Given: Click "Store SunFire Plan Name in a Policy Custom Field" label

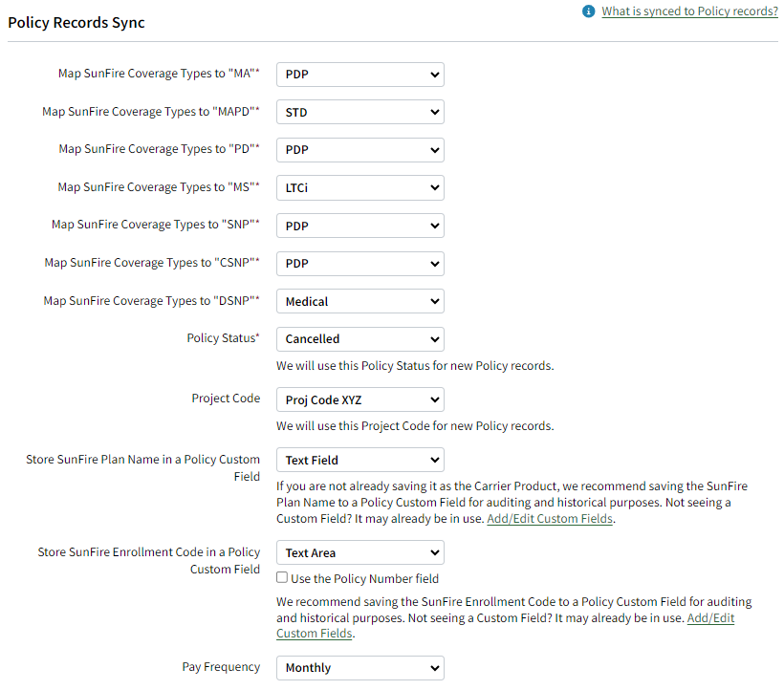Looking at the screenshot, I should point(143,467).
